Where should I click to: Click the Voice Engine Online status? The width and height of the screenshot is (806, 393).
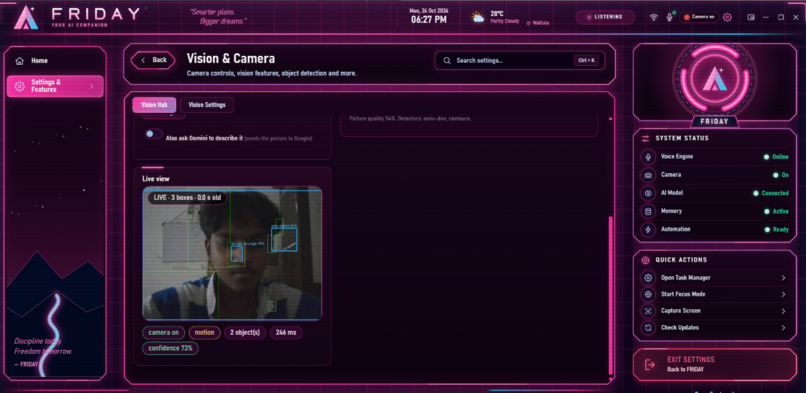(x=776, y=157)
